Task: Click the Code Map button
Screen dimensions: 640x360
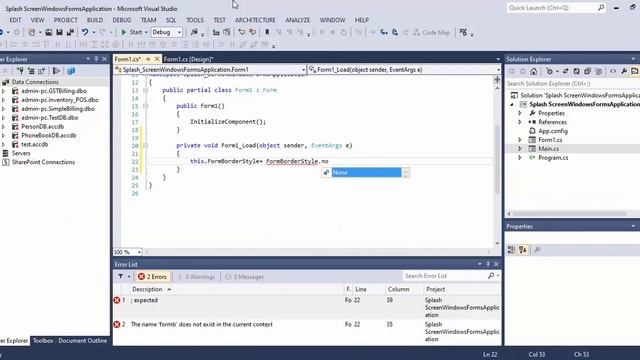Action: 431,32
